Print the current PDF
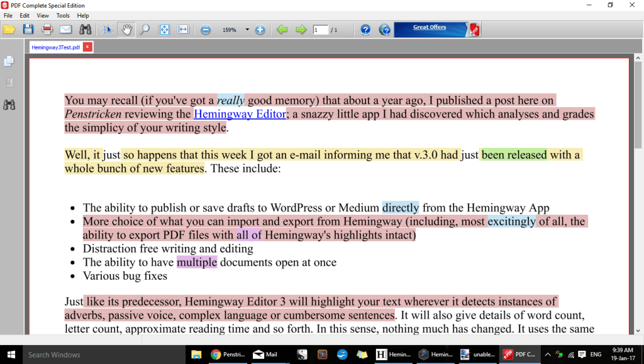The height and width of the screenshot is (364, 644). tap(47, 29)
